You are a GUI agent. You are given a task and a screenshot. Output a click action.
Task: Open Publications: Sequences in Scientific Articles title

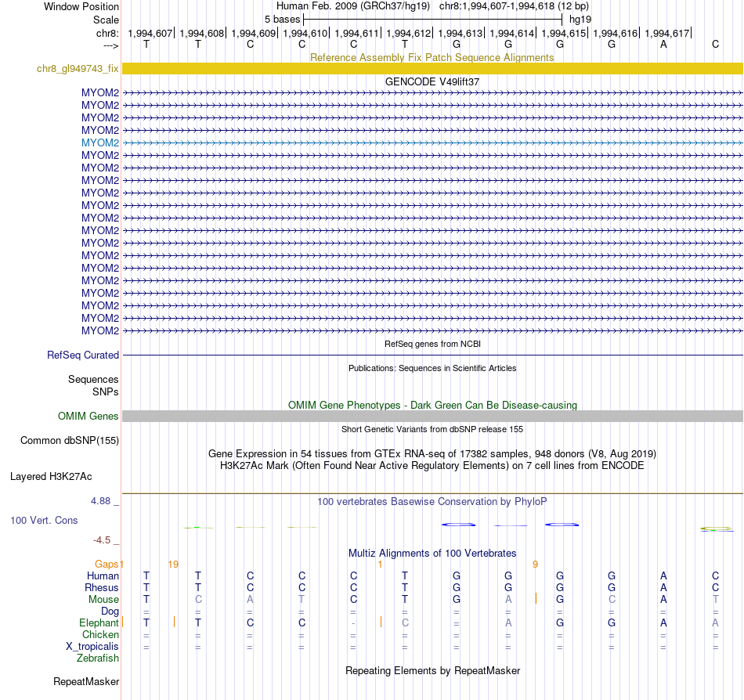[x=432, y=368]
